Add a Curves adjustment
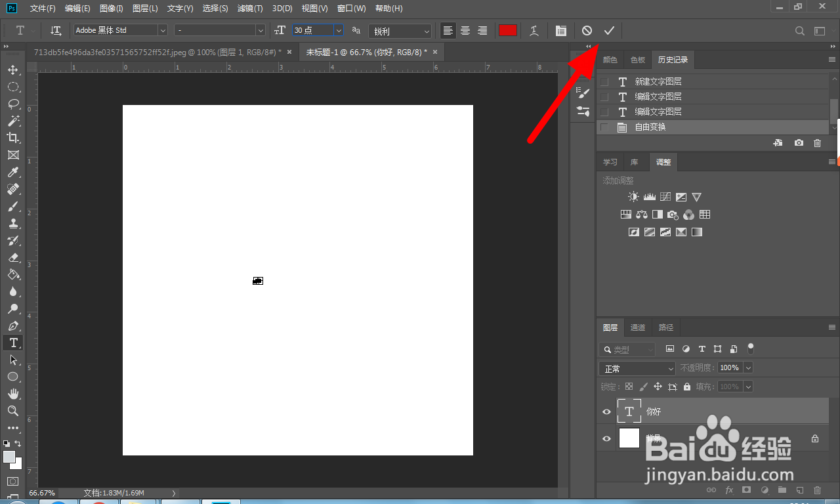The width and height of the screenshot is (840, 504). tap(665, 197)
